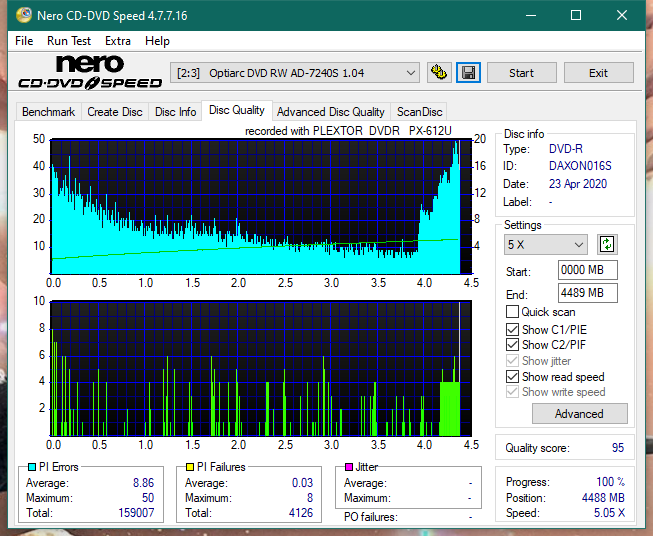Viewport: 653px width, 536px height.
Task: Open the Extra menu
Action: (118, 41)
